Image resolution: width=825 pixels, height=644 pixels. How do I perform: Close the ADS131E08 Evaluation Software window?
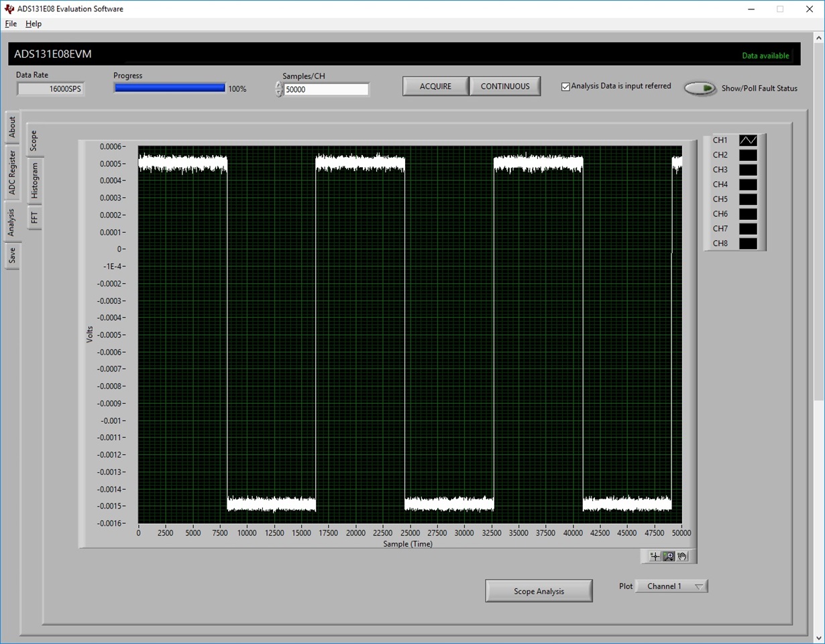click(x=810, y=9)
